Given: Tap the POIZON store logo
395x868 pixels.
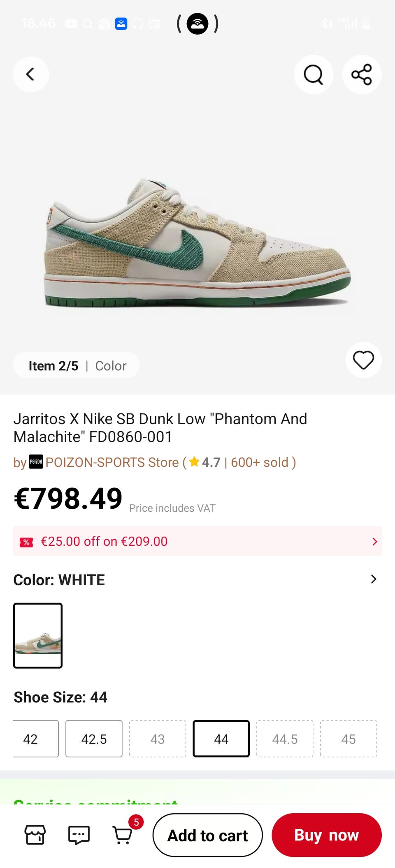Looking at the screenshot, I should point(36,462).
